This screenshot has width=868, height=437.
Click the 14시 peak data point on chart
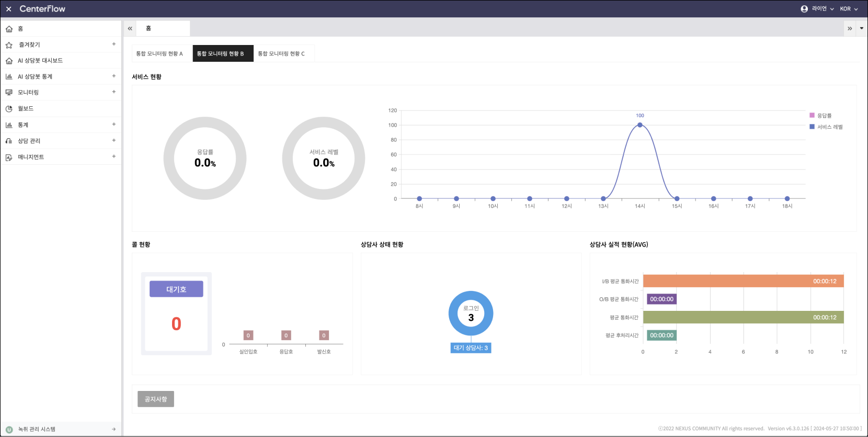click(639, 125)
